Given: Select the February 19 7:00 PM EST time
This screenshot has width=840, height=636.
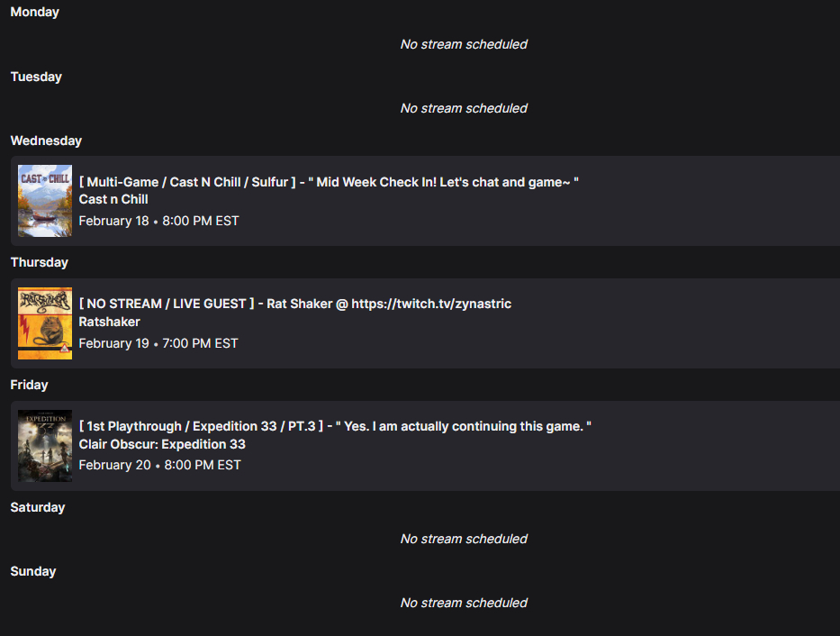Looking at the screenshot, I should pyautogui.click(x=158, y=343).
